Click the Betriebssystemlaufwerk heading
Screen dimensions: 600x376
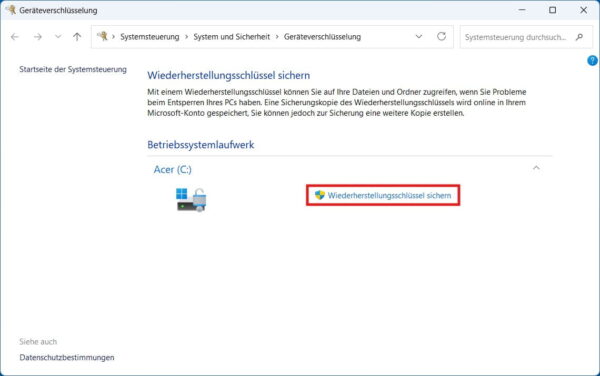point(201,145)
